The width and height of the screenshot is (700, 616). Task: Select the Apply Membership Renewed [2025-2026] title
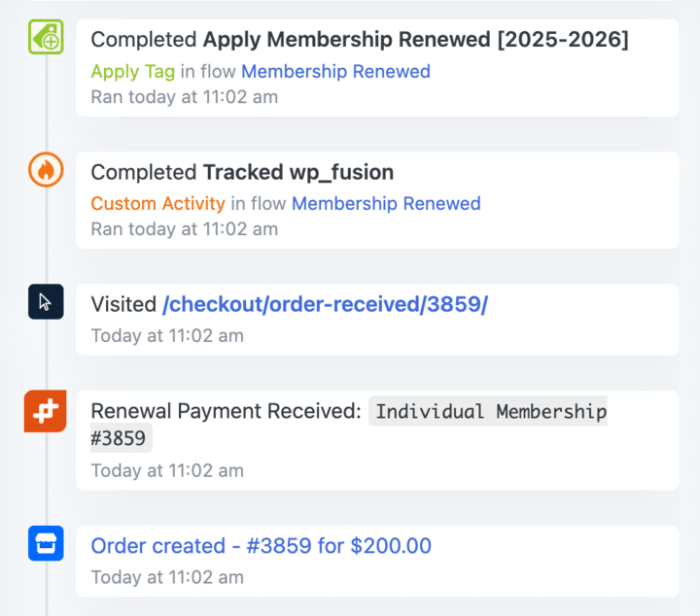pyautogui.click(x=415, y=40)
